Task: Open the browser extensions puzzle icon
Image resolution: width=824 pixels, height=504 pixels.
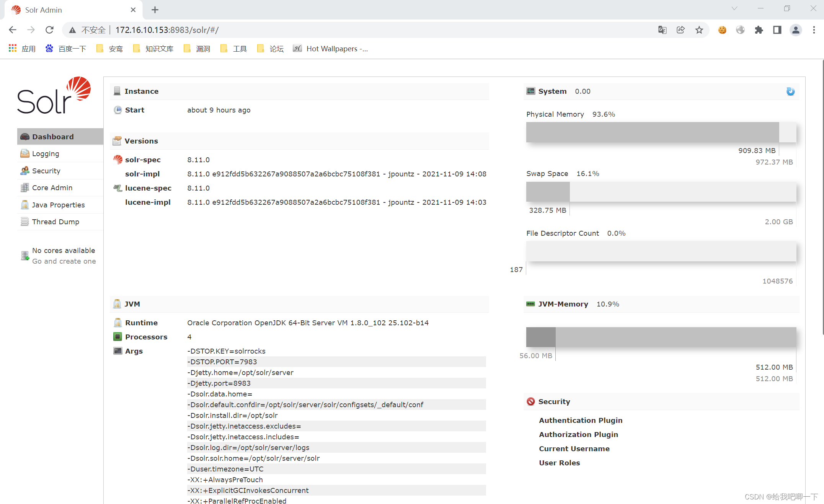Action: pos(759,30)
